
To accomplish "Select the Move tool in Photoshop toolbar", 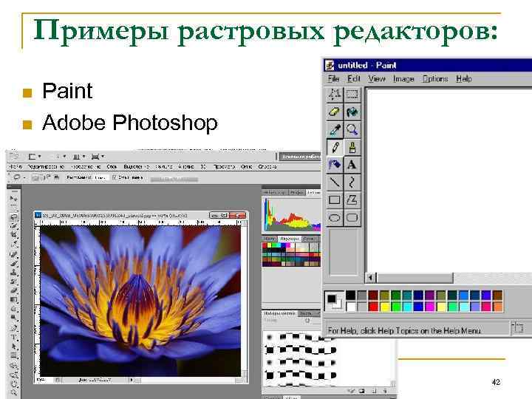I will click(14, 198).
